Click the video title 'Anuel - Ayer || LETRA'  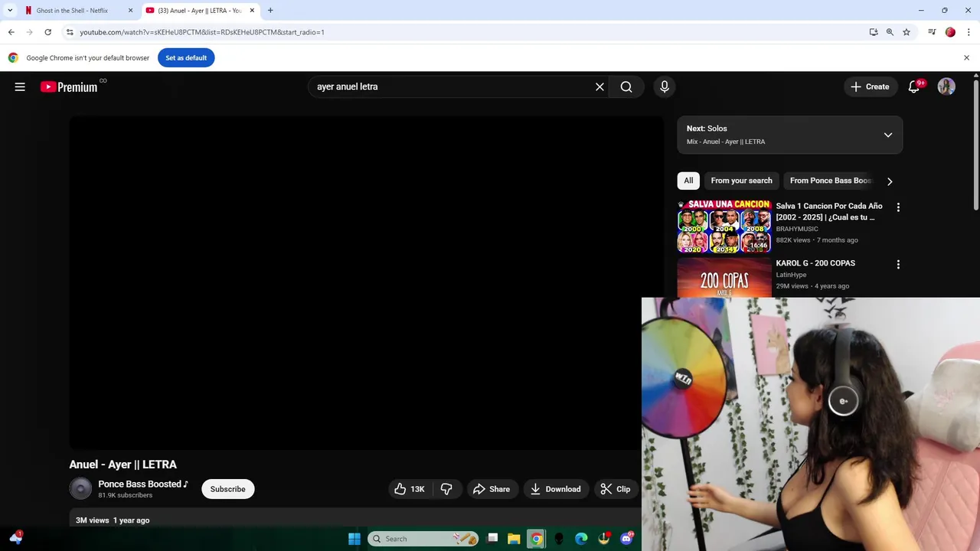[x=122, y=465]
